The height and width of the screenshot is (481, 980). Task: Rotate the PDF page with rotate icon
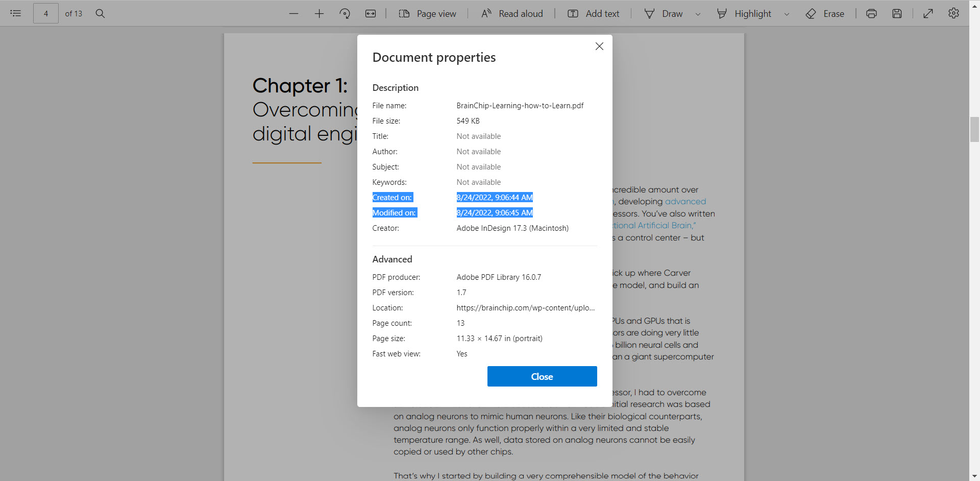pyautogui.click(x=345, y=13)
